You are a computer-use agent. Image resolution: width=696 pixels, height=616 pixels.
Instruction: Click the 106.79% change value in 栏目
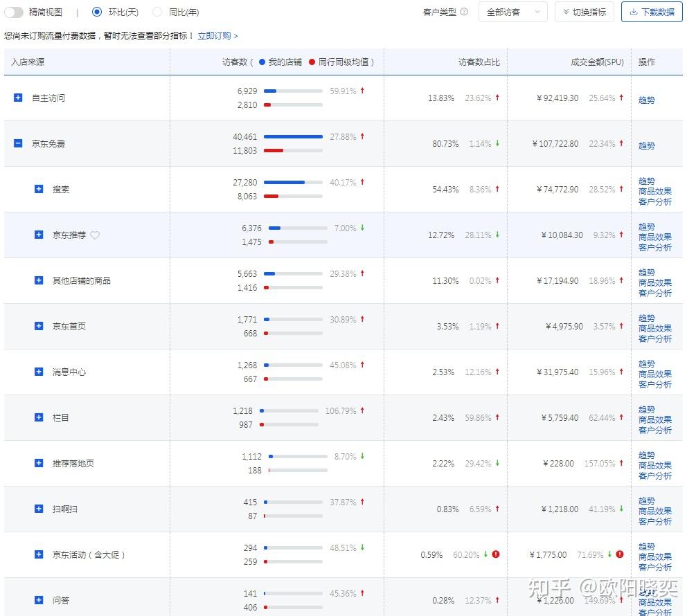(341, 411)
